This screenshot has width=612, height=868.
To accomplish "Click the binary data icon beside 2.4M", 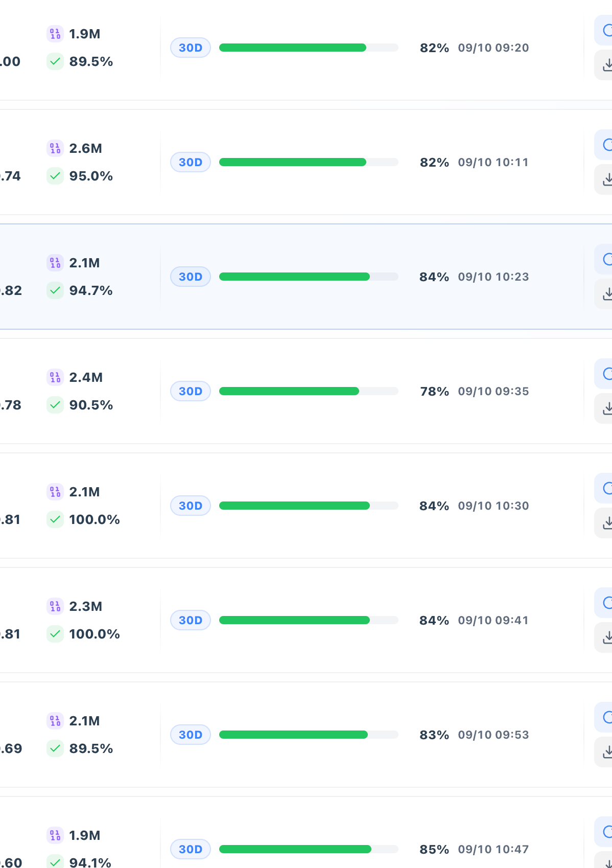I will click(x=55, y=377).
